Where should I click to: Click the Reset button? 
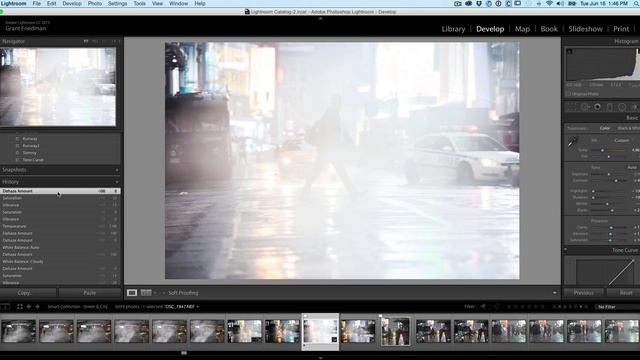coord(624,293)
